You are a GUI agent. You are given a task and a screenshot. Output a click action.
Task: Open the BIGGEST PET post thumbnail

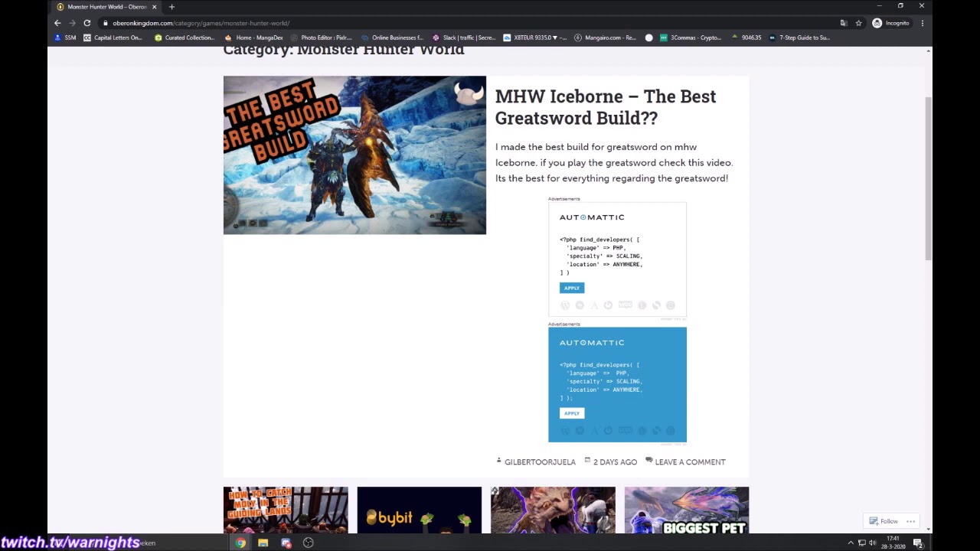(x=687, y=510)
